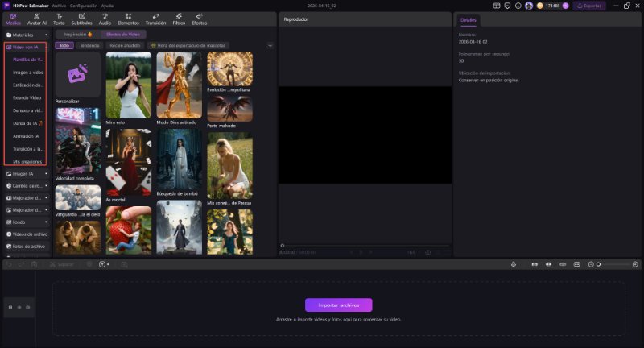644x348 pixels.
Task: Expand the first Mejorador d... section
Action: [27, 198]
